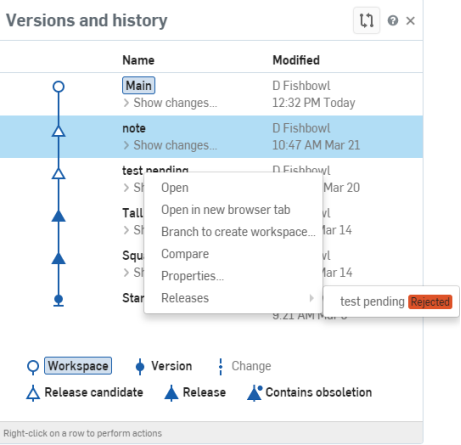Viewport: 461px width, 445px height.
Task: Select Compare in context menu
Action: click(x=185, y=254)
